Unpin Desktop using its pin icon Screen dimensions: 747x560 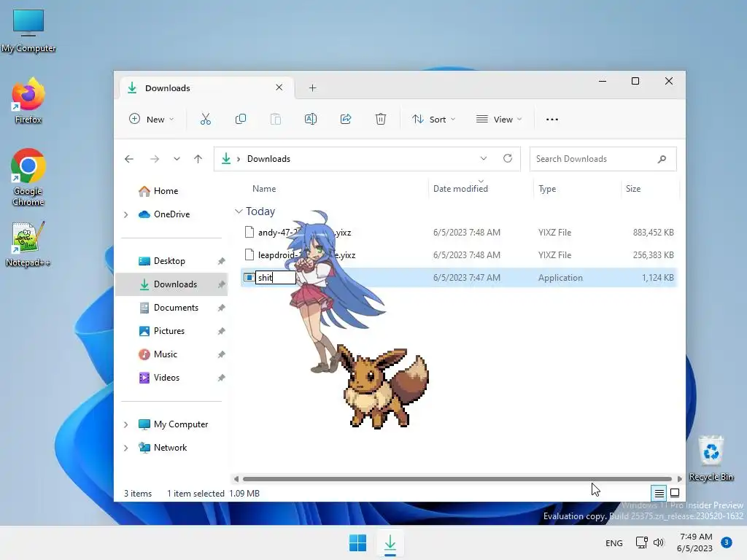click(222, 261)
